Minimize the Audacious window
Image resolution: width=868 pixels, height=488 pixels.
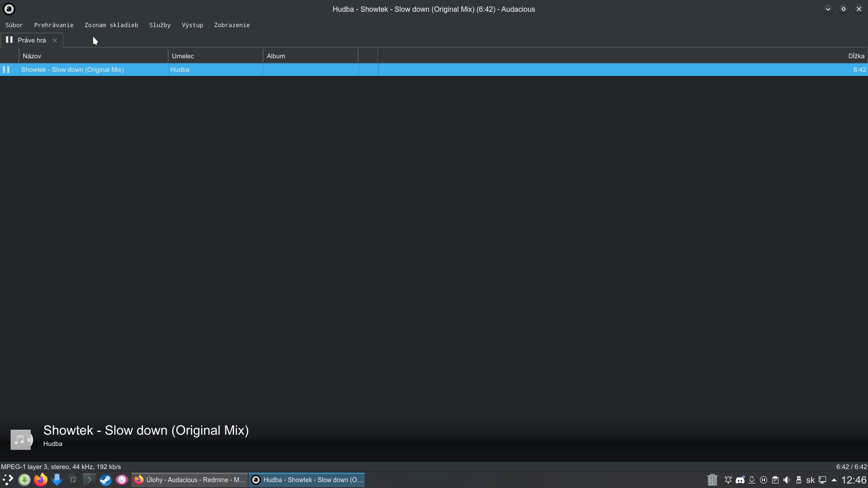(828, 9)
